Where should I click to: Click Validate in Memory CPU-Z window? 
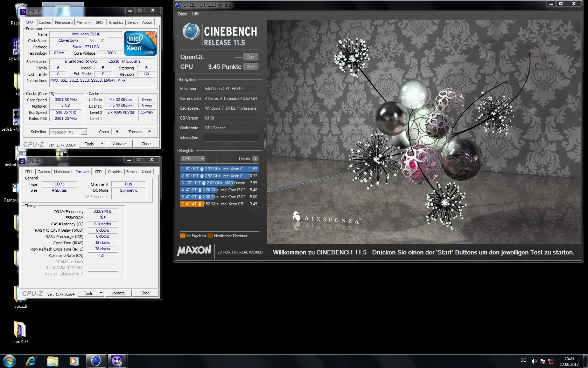(x=118, y=293)
